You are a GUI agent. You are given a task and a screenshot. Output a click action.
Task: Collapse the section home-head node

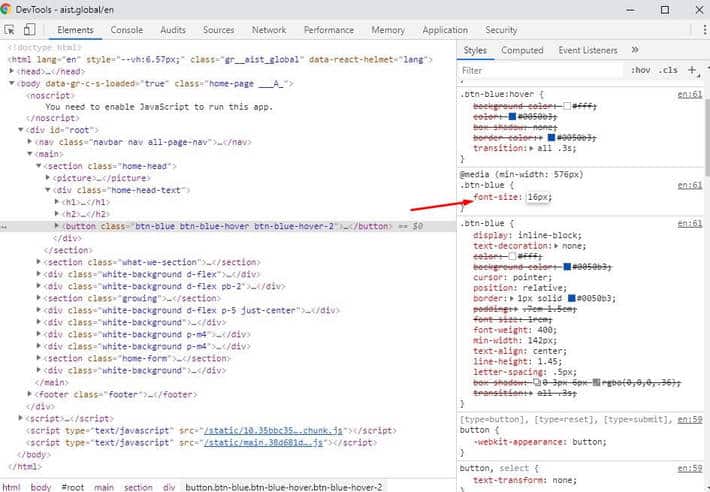39,166
